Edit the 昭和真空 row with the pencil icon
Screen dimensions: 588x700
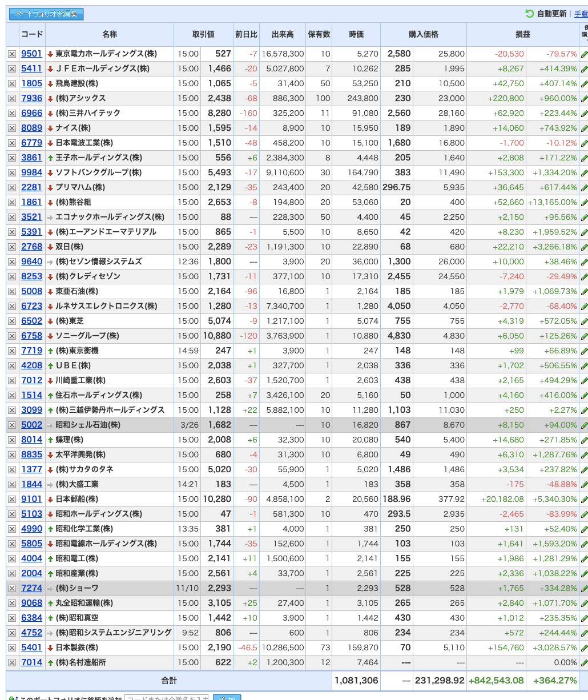[x=584, y=618]
